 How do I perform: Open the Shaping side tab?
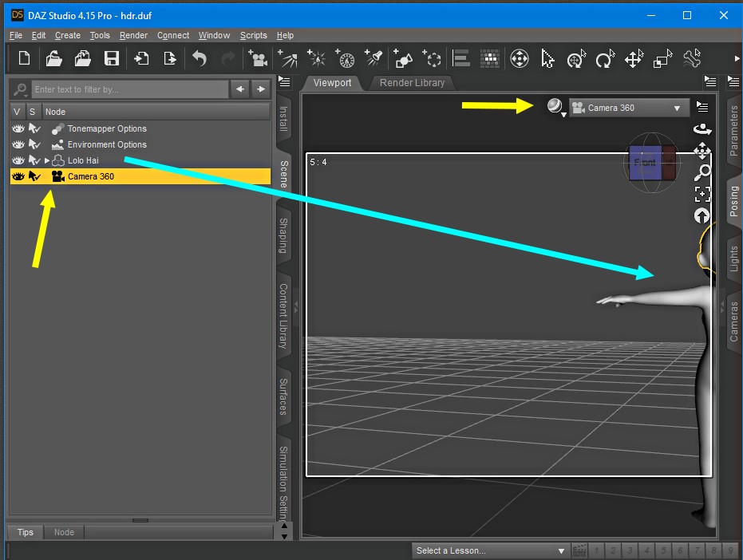click(283, 235)
